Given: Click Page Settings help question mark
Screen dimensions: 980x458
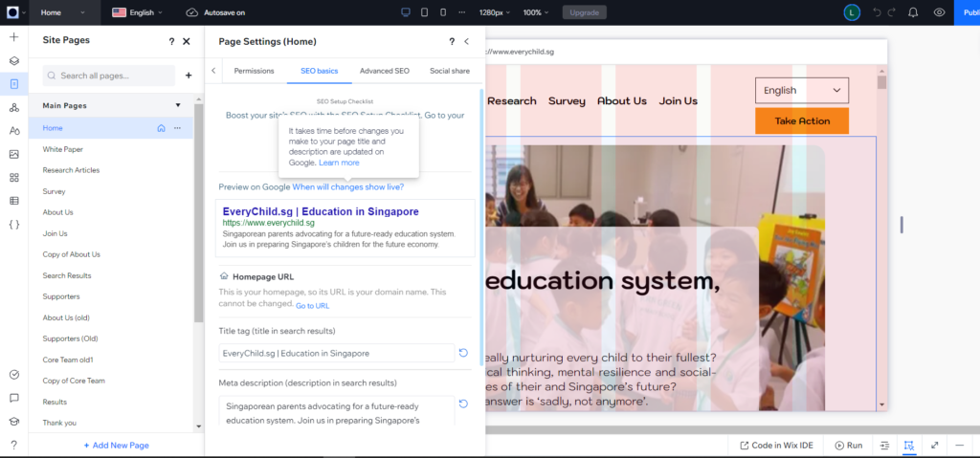Looking at the screenshot, I should point(452,42).
